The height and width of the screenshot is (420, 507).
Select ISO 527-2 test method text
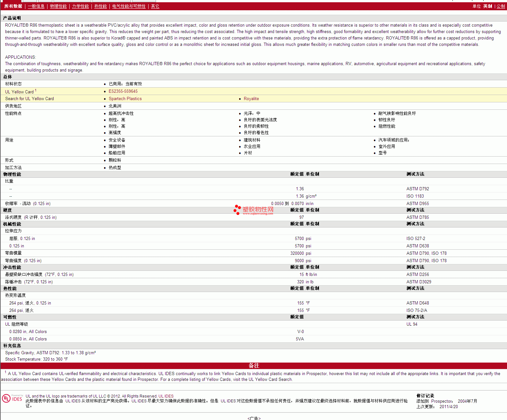click(x=416, y=239)
